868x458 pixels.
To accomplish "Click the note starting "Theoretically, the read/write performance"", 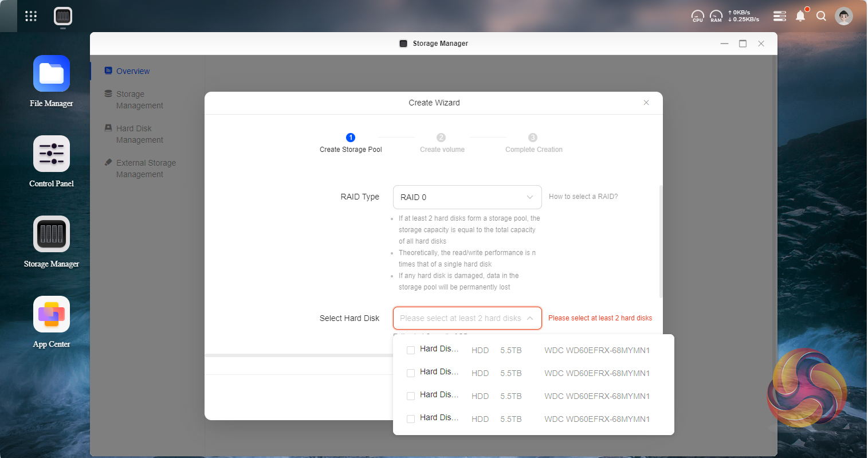I will [467, 259].
